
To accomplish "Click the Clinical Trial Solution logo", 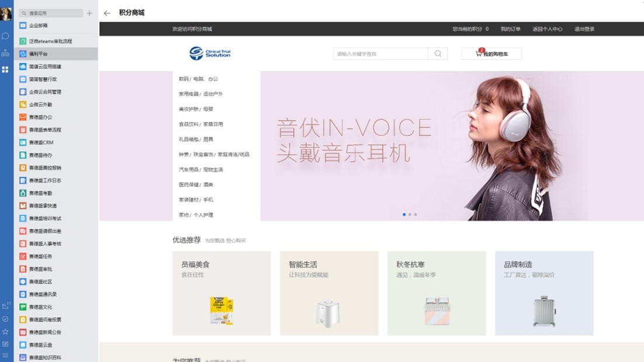I will pyautogui.click(x=210, y=53).
